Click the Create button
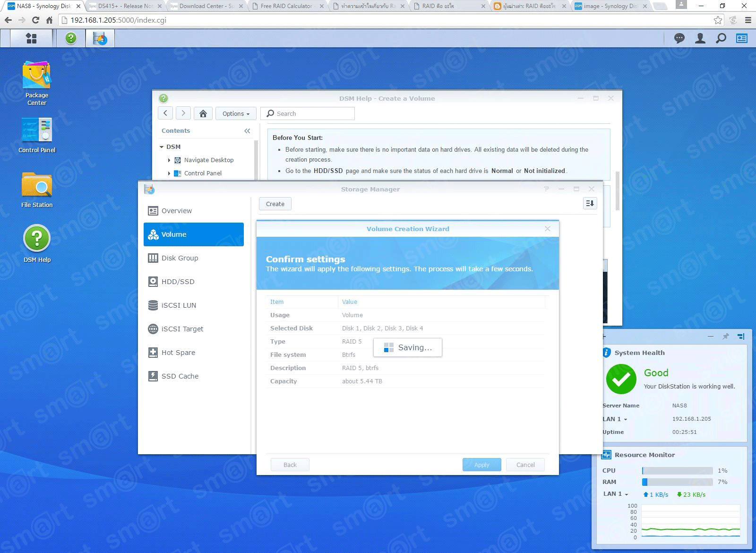756x553 pixels. click(x=275, y=204)
